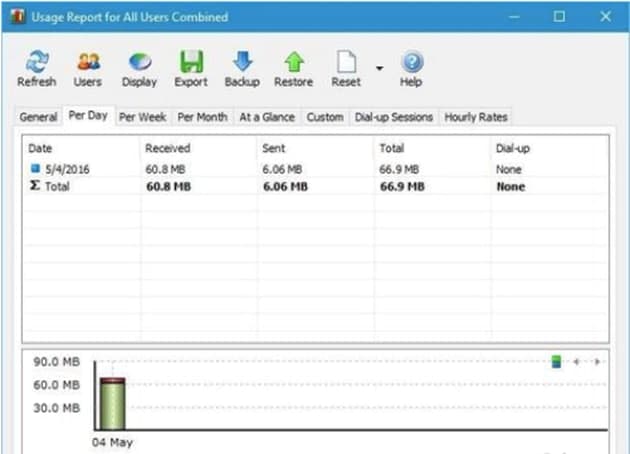Switch to the Hourly Rates tab
The image size is (630, 454).
pyautogui.click(x=476, y=117)
